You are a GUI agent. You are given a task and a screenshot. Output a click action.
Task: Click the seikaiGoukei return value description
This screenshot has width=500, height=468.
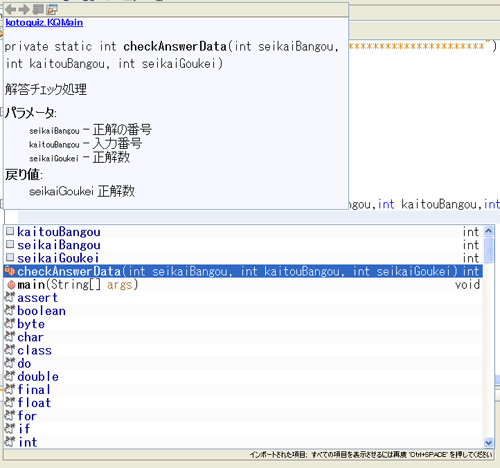[x=82, y=191]
